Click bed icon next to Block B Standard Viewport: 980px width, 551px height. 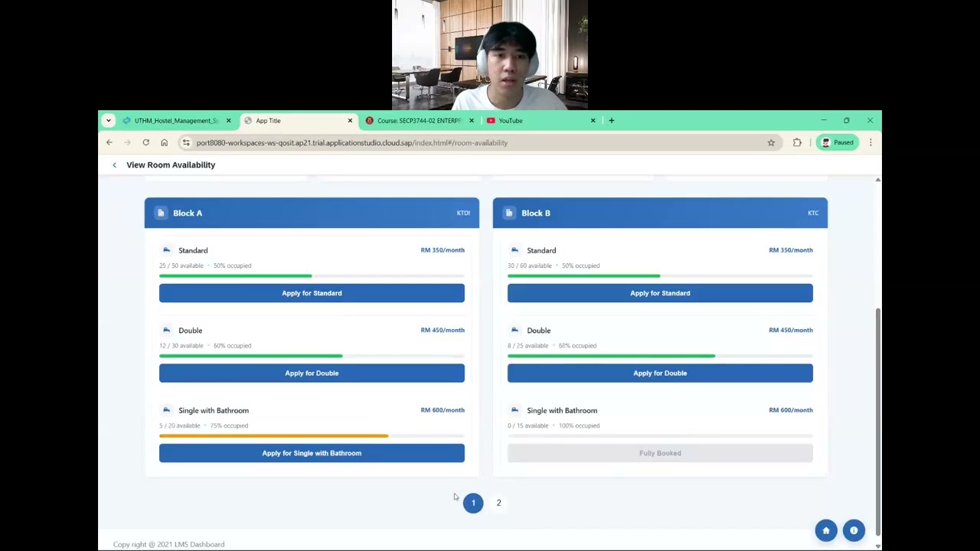click(x=514, y=249)
